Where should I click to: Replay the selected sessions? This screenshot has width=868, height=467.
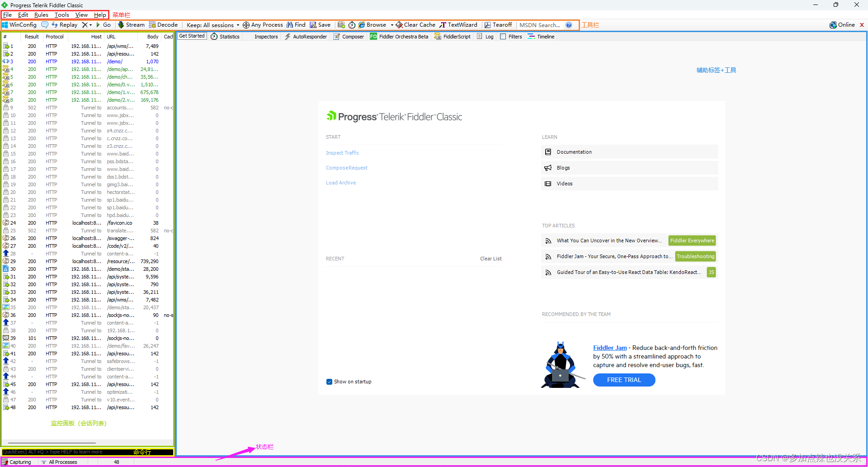click(x=65, y=25)
